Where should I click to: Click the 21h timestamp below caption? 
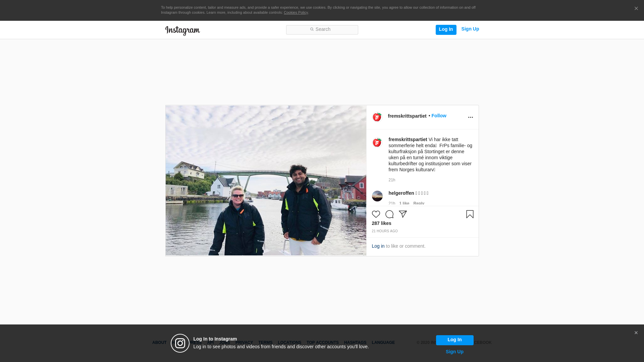tap(392, 180)
